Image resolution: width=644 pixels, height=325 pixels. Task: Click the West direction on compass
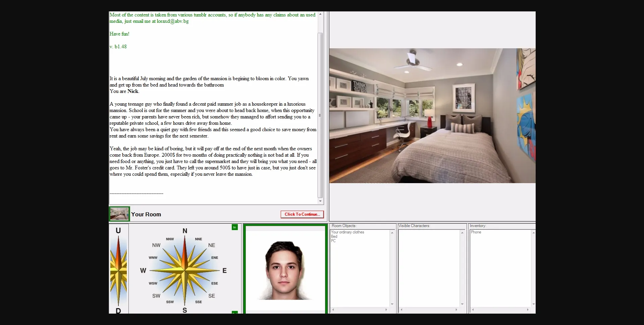click(x=143, y=271)
